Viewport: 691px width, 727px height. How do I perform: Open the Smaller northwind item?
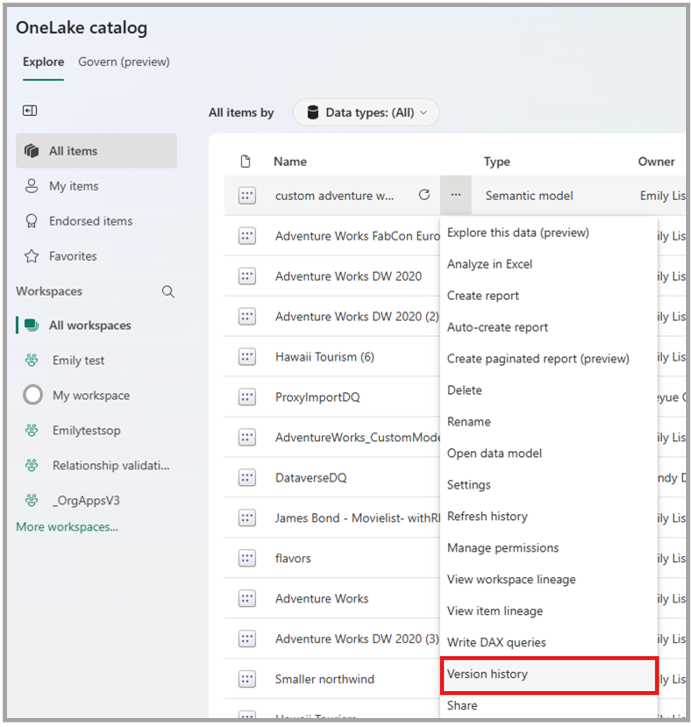click(x=325, y=679)
